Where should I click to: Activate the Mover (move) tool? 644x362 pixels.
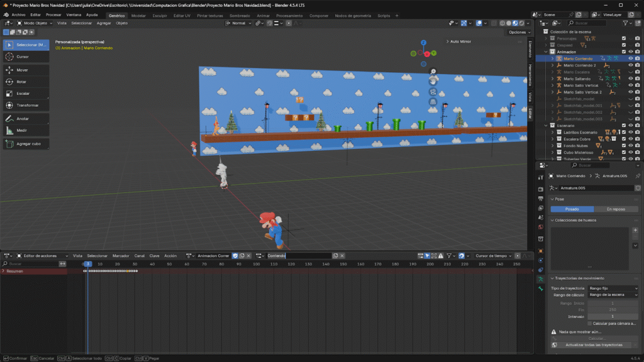(25, 70)
